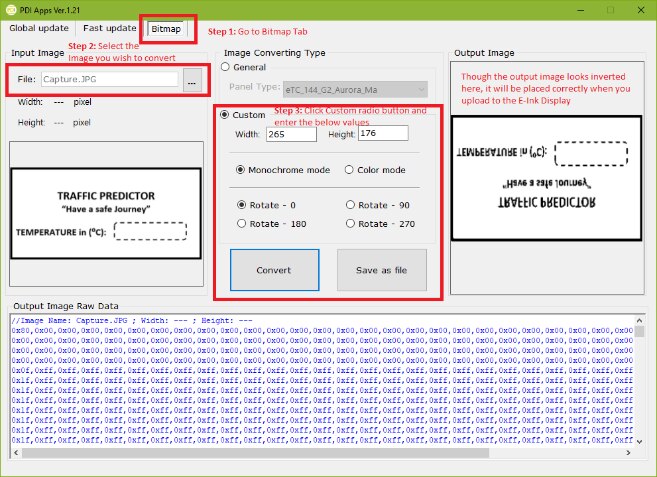Click the '//Image Name: Capture.JPG' header line
Viewport: 657px width, 477px height.
coord(132,321)
